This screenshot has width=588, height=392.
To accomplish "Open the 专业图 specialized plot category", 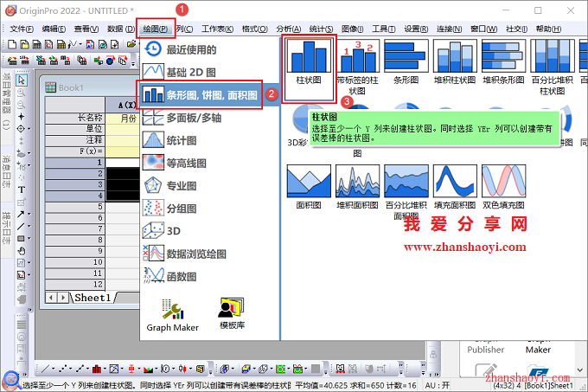I will pos(209,186).
